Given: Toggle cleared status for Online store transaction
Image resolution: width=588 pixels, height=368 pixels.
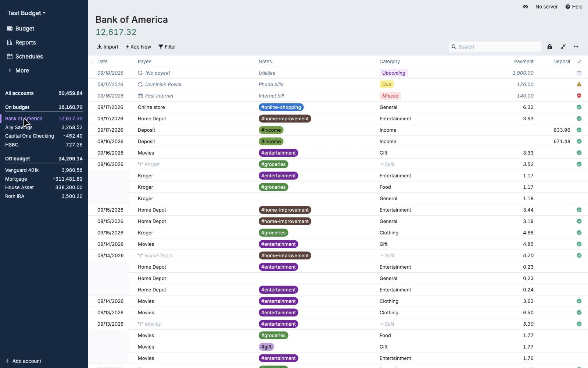Looking at the screenshot, I should pyautogui.click(x=579, y=107).
